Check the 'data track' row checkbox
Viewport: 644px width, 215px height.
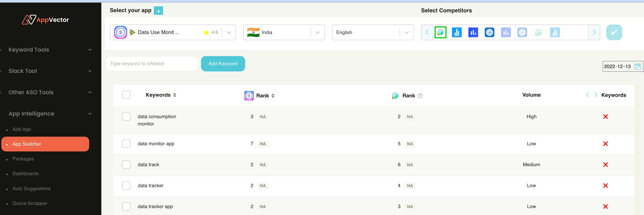(x=126, y=165)
